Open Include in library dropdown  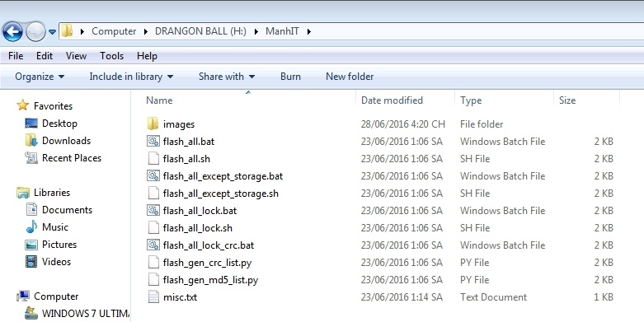coord(131,77)
